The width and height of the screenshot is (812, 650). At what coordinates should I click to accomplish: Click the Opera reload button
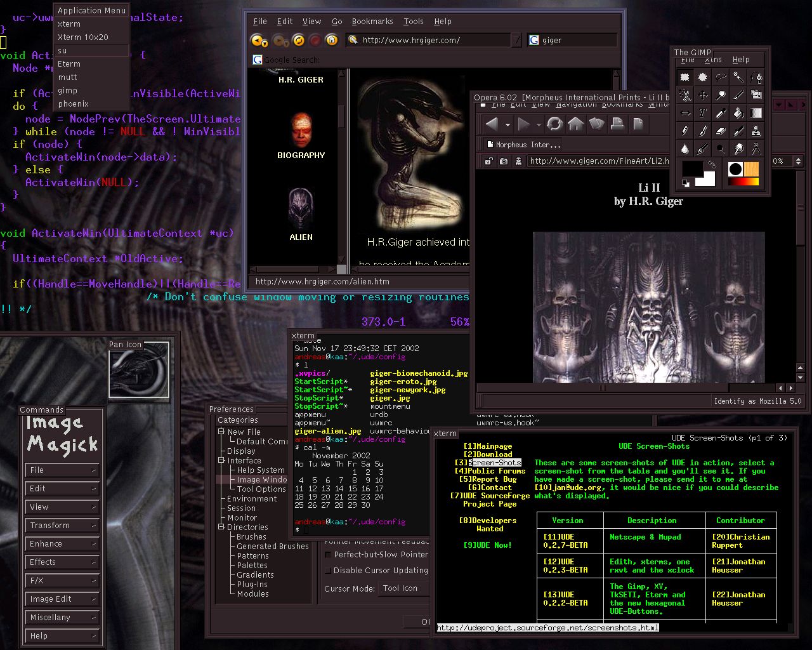[x=554, y=124]
